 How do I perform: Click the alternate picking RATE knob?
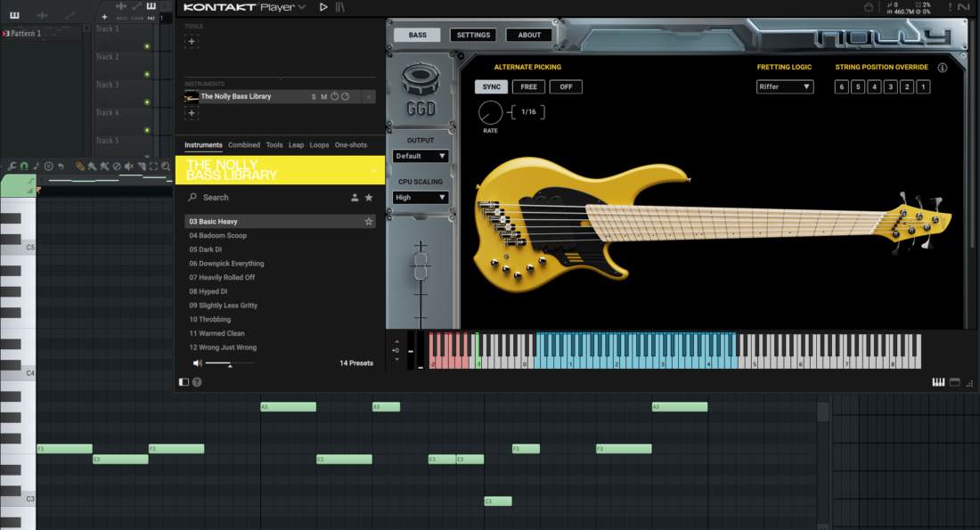[x=490, y=112]
